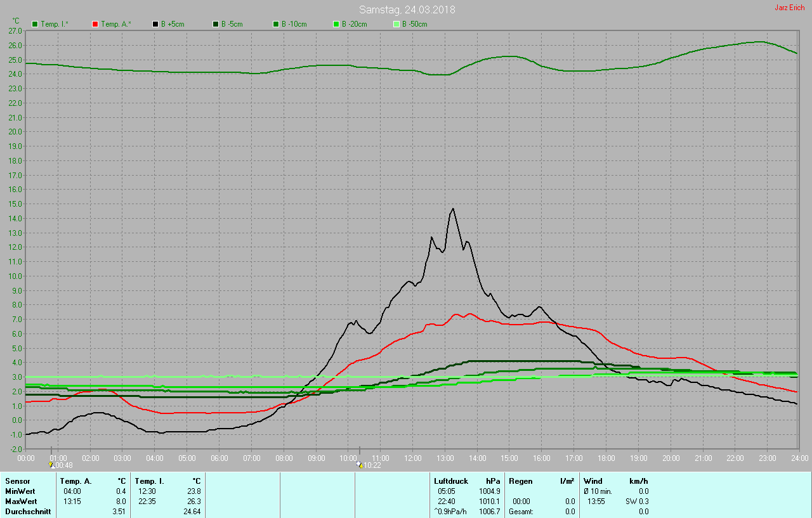Viewport: 812px width, 518px height.
Task: Select the maximum pressure value '1010.1'
Action: point(489,502)
